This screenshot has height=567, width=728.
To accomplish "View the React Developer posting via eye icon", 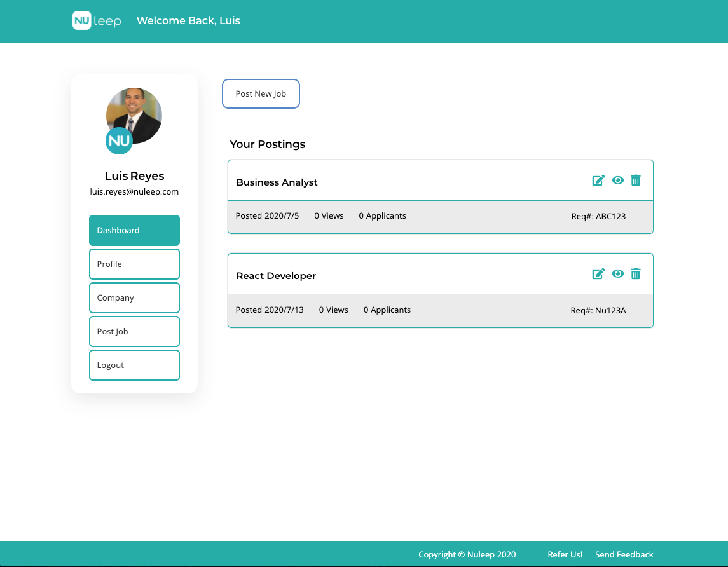I will [617, 274].
